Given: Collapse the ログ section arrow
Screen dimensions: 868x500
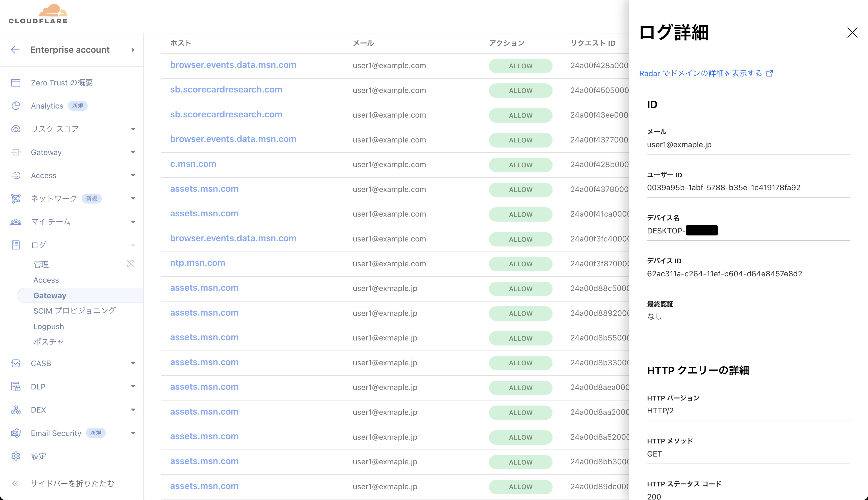Looking at the screenshot, I should pyautogui.click(x=133, y=245).
